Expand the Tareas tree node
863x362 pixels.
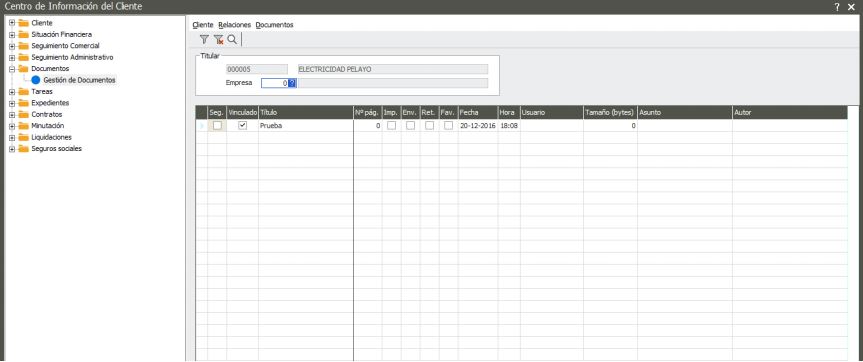tap(12, 92)
